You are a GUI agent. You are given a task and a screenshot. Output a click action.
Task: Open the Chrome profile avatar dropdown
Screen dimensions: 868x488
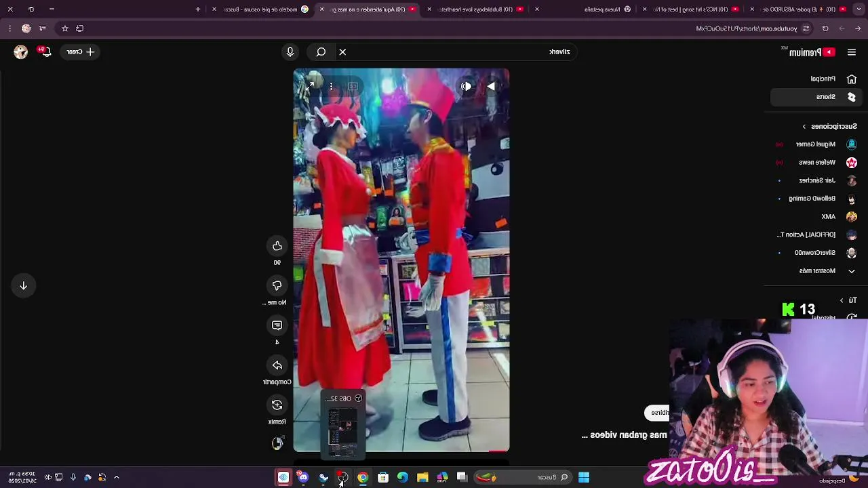point(26,28)
